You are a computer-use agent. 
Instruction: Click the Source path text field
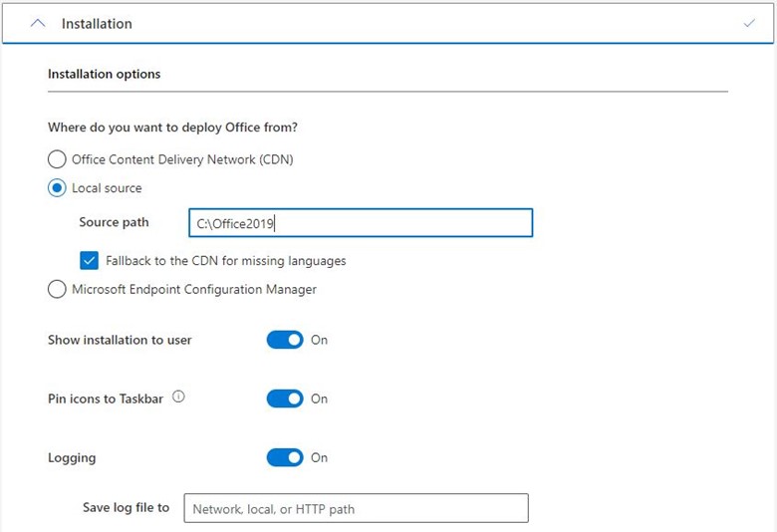point(361,222)
